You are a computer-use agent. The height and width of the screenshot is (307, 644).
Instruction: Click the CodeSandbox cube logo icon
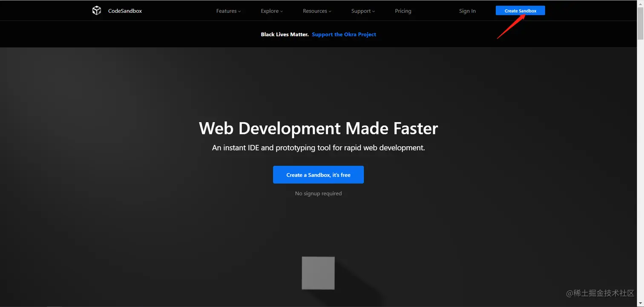97,11
